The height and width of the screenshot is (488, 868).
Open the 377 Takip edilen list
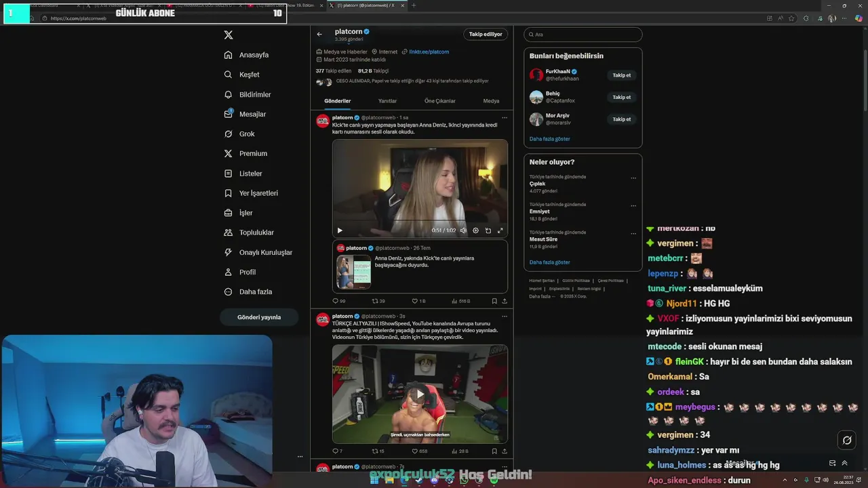coord(334,70)
